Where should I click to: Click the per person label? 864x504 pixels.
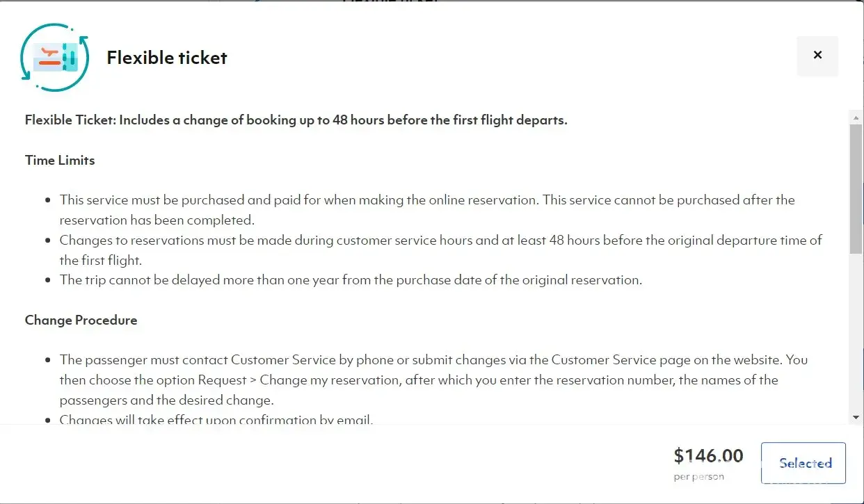[x=698, y=477]
